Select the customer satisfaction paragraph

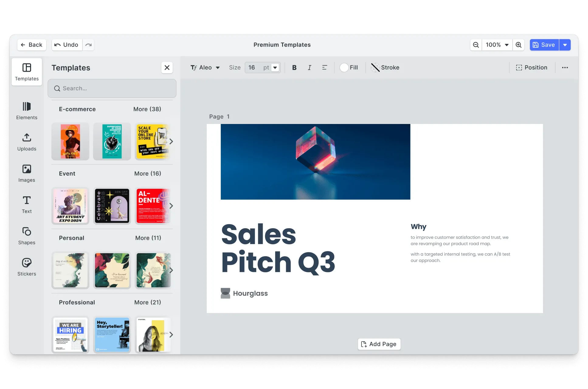(459, 240)
